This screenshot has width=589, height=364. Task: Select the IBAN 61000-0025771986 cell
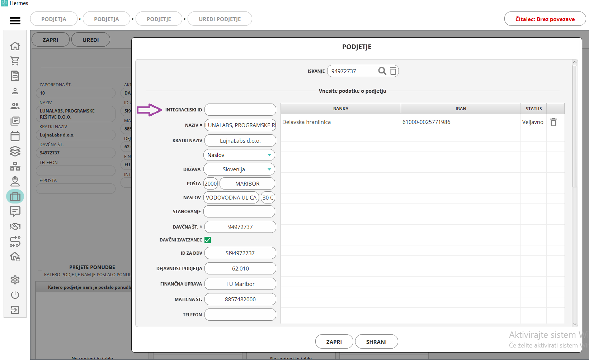[461, 122]
